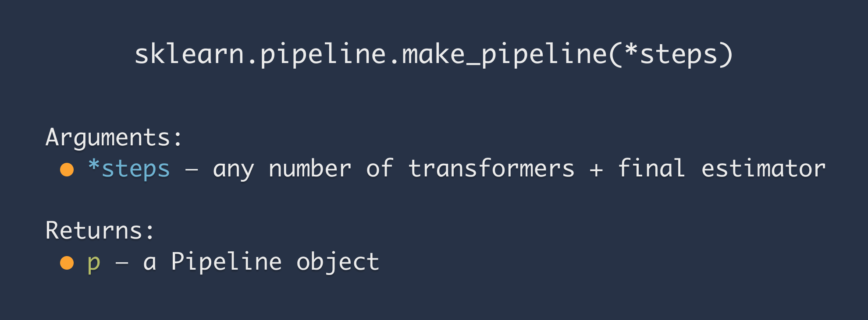Viewport: 868px width, 320px height.
Task: Click the word 'of' in the arguments line
Action: [379, 168]
